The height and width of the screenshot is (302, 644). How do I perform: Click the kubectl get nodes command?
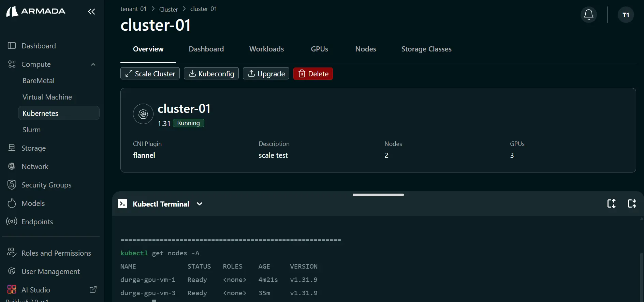point(160,253)
